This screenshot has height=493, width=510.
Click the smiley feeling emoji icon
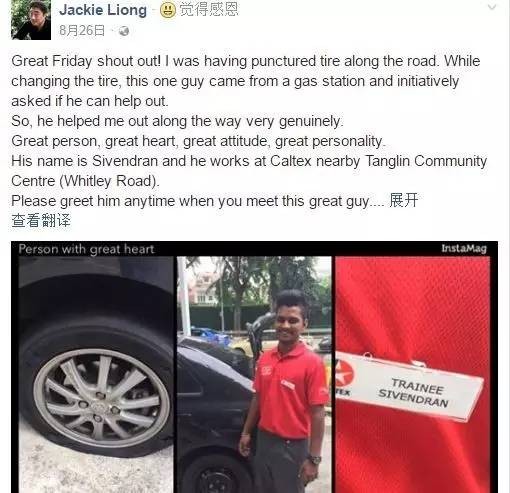click(x=168, y=10)
